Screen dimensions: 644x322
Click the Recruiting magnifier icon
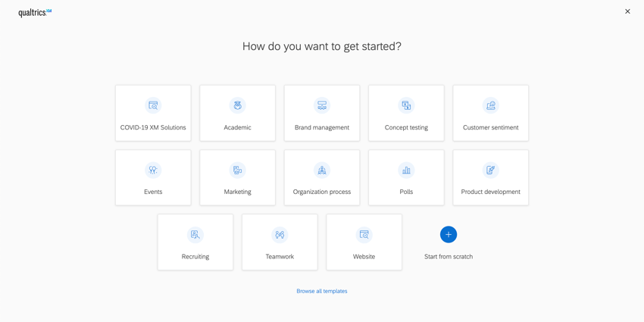195,235
